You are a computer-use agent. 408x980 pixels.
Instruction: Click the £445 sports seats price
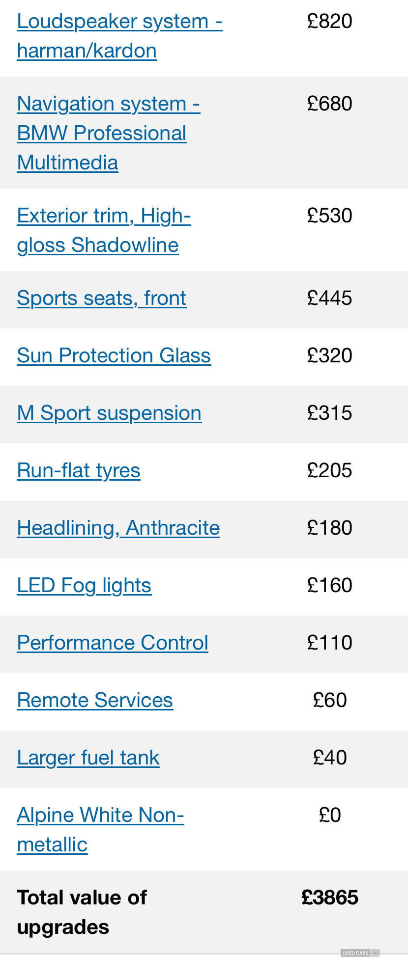(330, 298)
